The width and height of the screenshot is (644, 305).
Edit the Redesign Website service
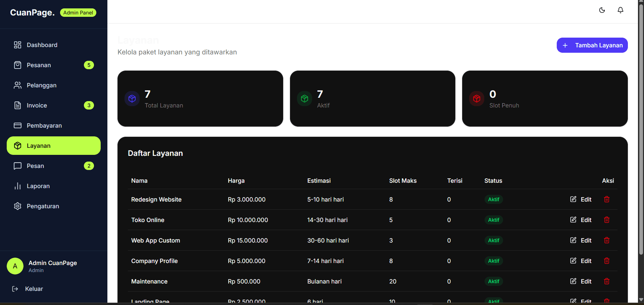tap(581, 200)
